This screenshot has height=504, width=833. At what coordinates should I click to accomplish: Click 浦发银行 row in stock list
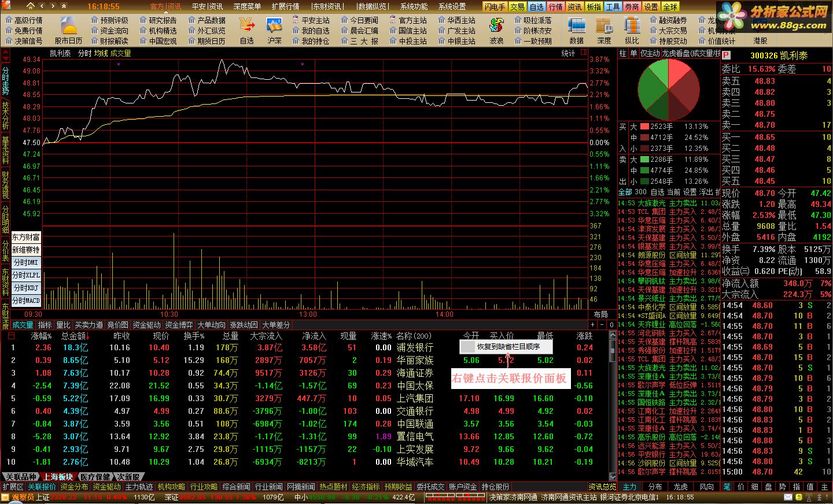click(x=309, y=347)
